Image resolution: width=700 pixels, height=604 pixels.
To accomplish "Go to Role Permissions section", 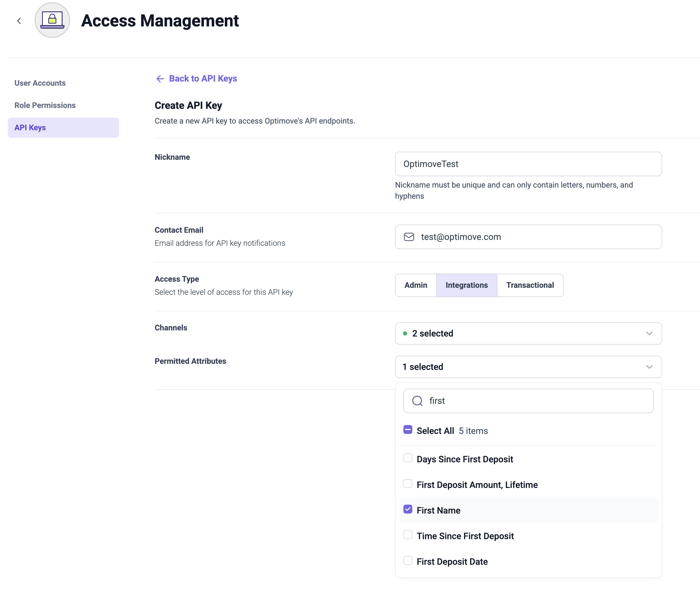I will 45,105.
